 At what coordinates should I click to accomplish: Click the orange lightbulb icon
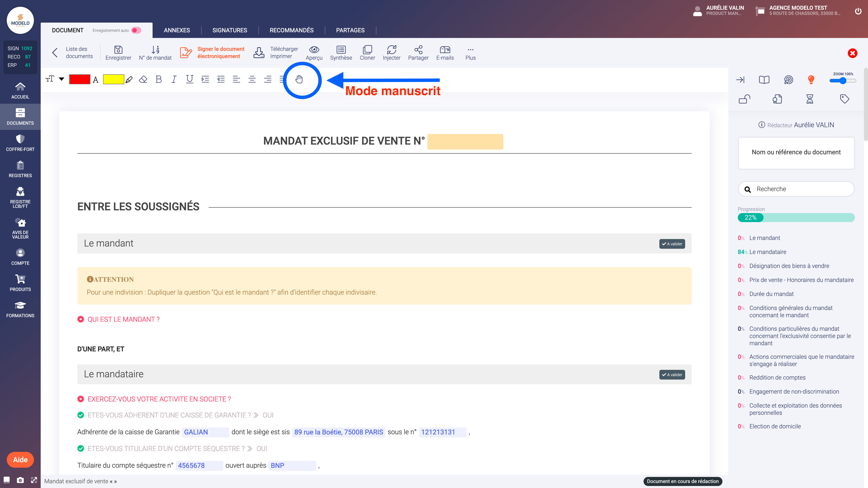tap(811, 80)
